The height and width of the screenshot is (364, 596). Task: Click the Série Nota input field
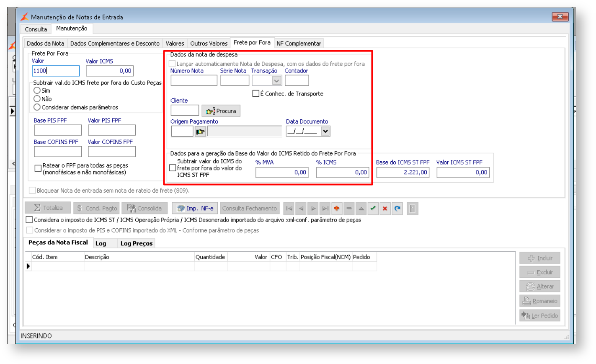pos(235,80)
